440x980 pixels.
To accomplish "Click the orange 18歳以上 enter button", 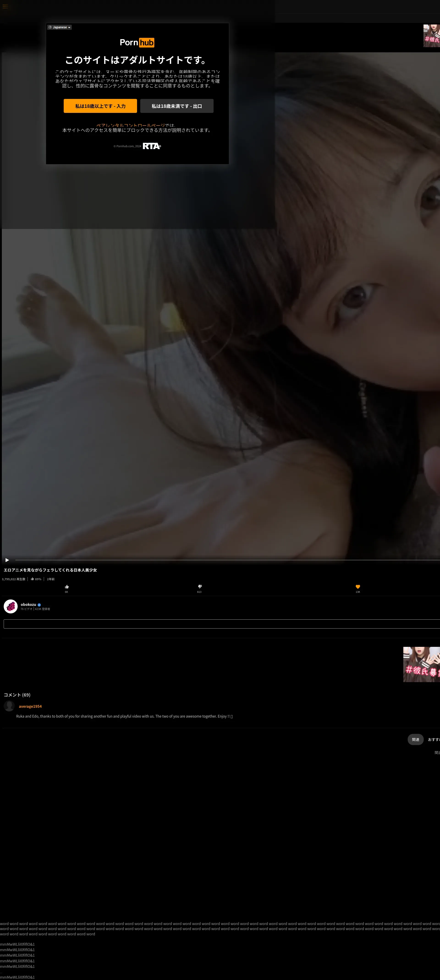I will coord(100,106).
